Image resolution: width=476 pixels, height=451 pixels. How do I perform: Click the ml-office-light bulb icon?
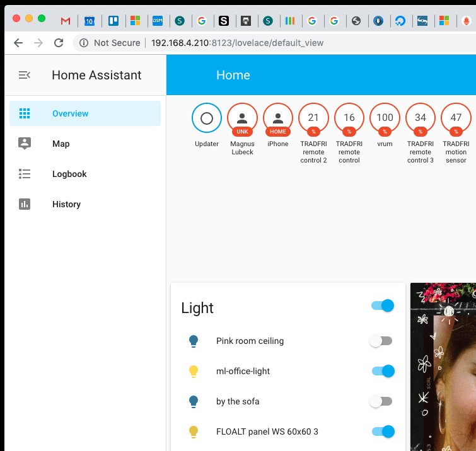point(194,371)
